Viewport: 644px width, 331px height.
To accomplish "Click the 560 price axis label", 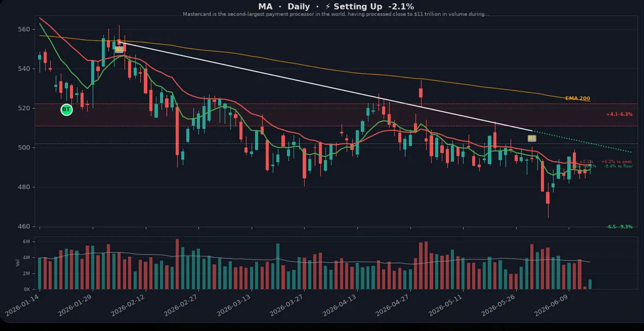I will pos(23,29).
